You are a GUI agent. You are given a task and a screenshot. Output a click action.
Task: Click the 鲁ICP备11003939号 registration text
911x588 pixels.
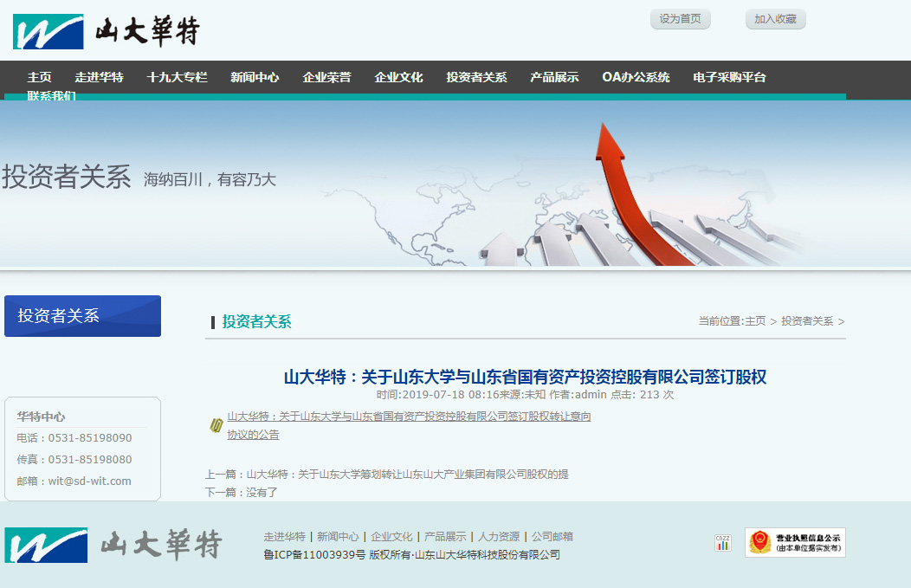(x=314, y=555)
